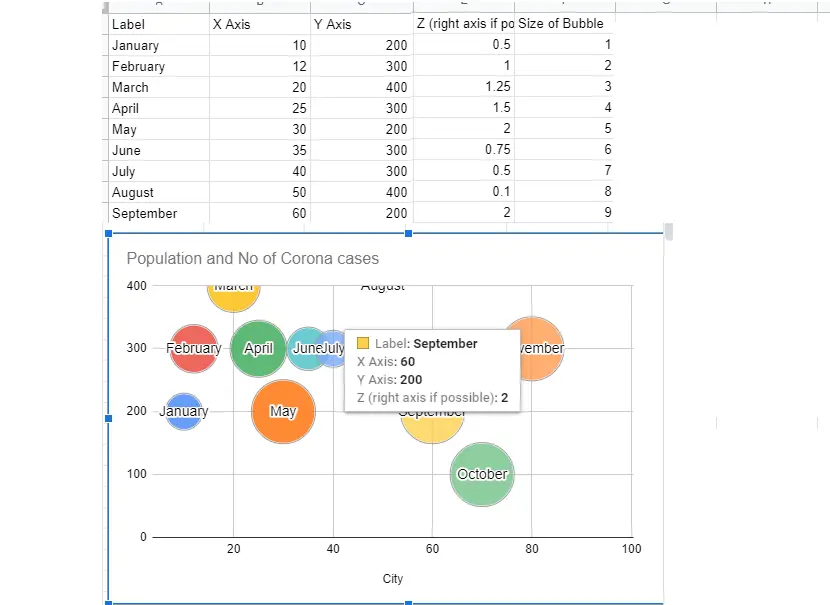Click the orange May bubble
The height and width of the screenshot is (605, 830).
coord(284,411)
